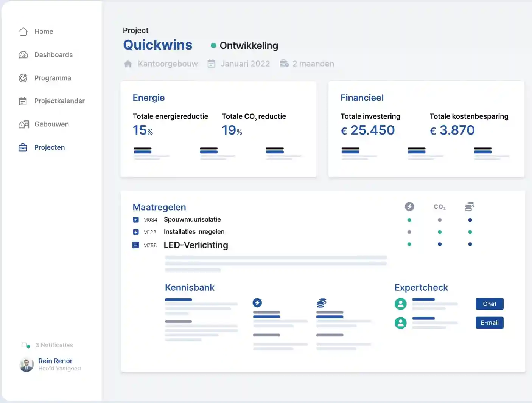
Task: Click the Kennisbank section heading
Action: coord(190,288)
